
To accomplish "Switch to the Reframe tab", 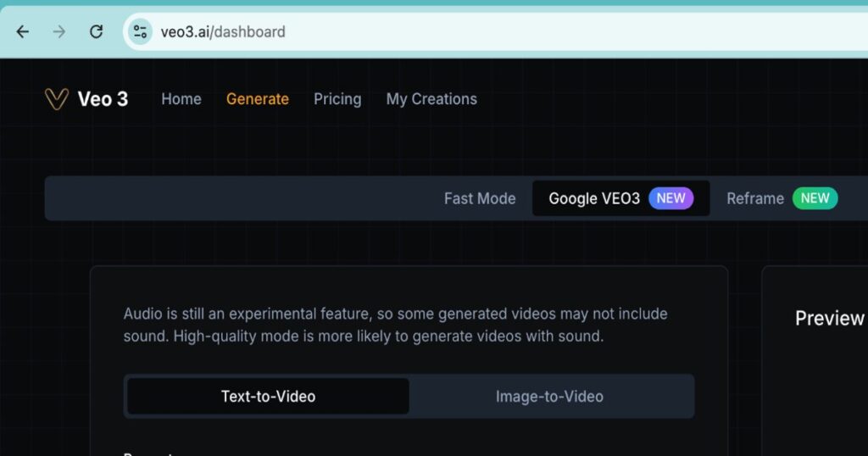I will [782, 198].
